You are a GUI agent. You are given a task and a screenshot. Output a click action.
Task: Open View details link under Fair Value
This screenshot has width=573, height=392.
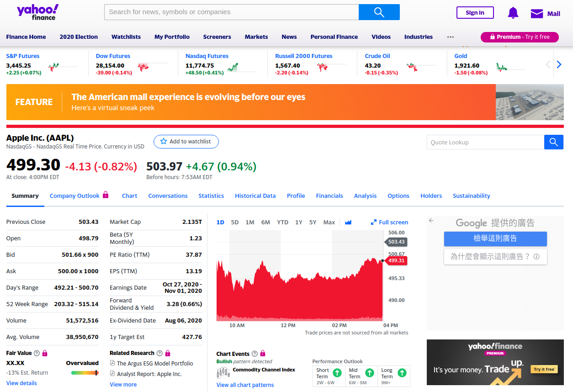21,383
